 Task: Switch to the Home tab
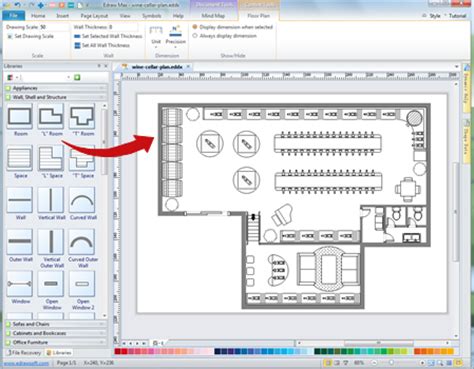coord(38,16)
